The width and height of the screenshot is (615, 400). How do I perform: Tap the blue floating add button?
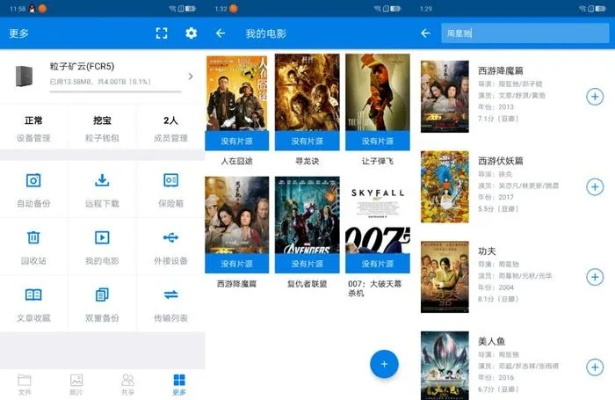384,363
